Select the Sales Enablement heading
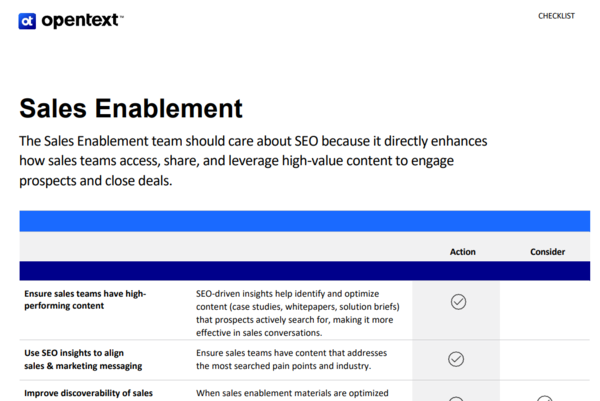The height and width of the screenshot is (401, 600). click(x=130, y=108)
